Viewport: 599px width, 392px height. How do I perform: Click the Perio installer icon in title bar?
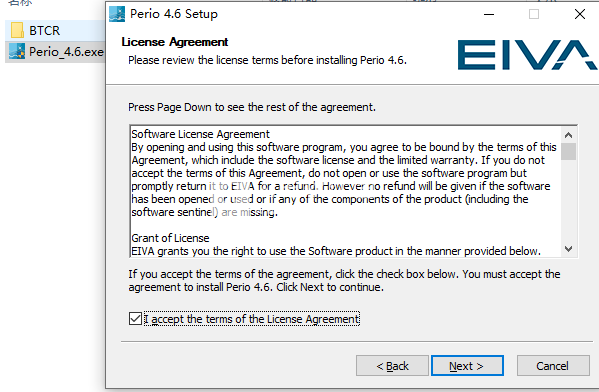point(117,14)
